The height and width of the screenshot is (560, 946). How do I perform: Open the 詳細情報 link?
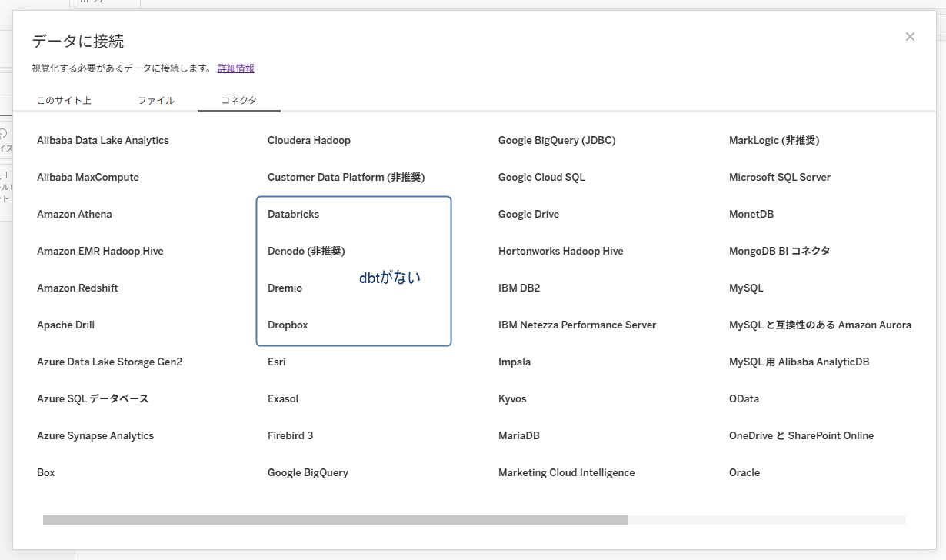pyautogui.click(x=235, y=68)
